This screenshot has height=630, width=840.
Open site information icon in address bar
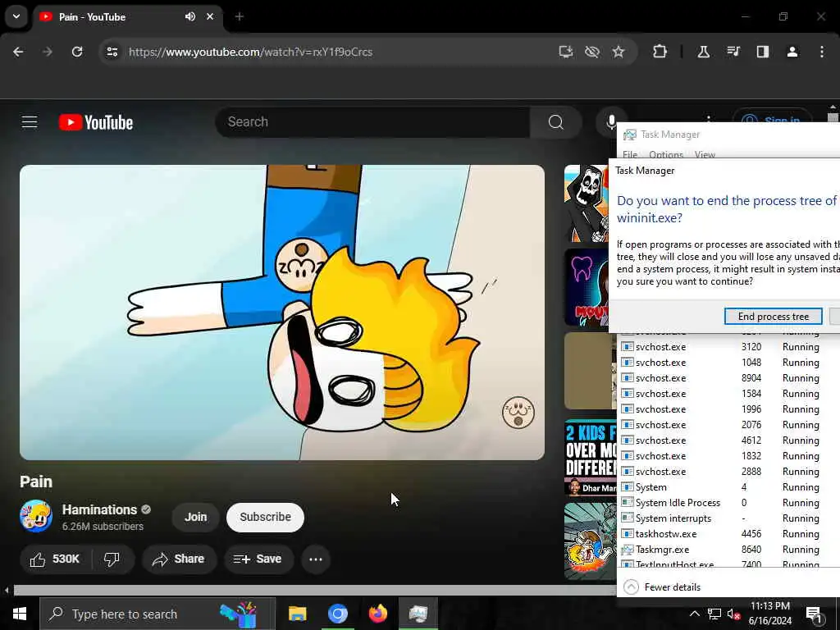pyautogui.click(x=112, y=52)
